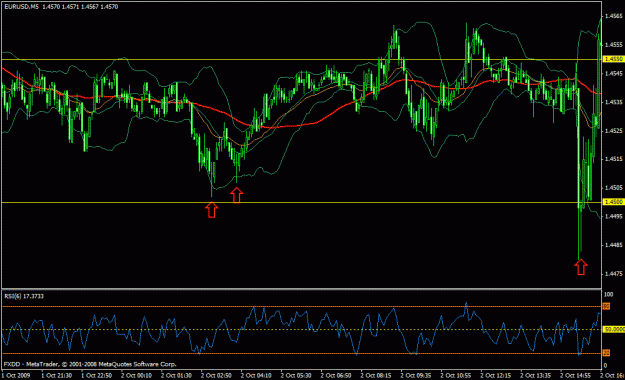The height and width of the screenshot is (380, 625).
Task: Click the FXDD MetaTrader copyright text
Action: [90, 364]
